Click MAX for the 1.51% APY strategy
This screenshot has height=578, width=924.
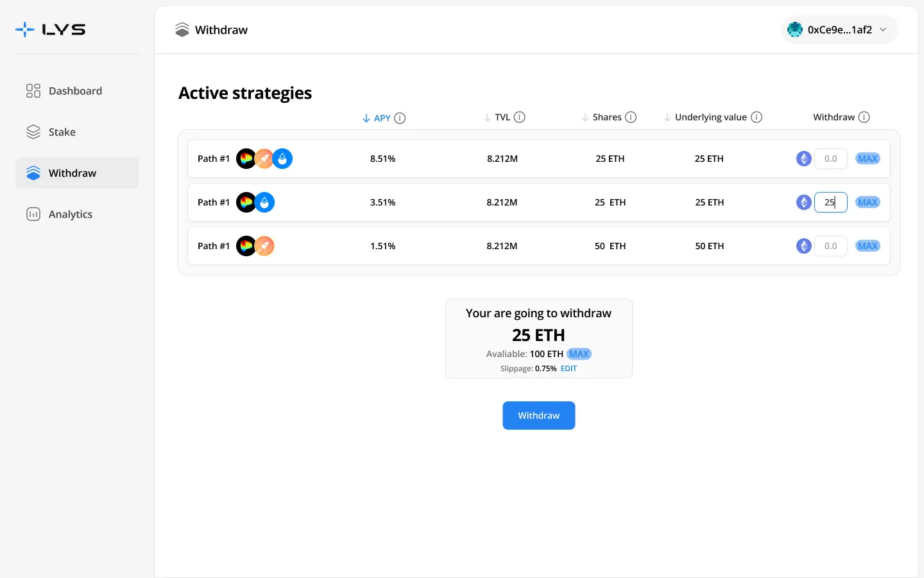point(868,246)
